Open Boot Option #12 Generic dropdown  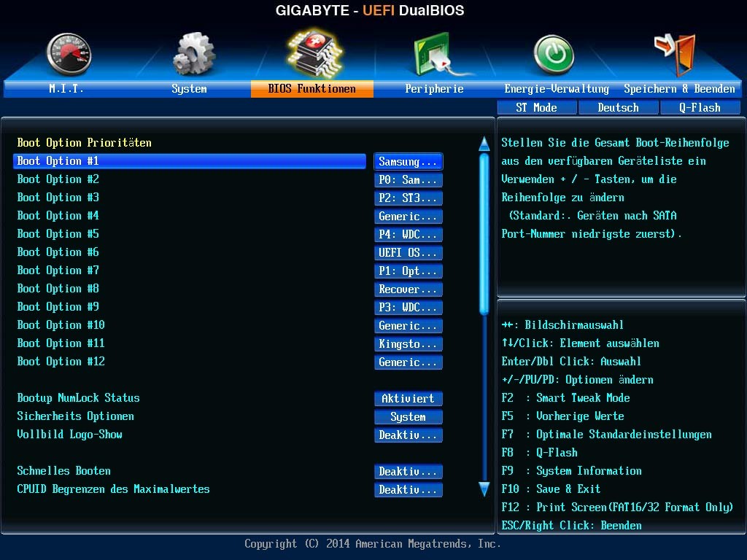pyautogui.click(x=409, y=362)
